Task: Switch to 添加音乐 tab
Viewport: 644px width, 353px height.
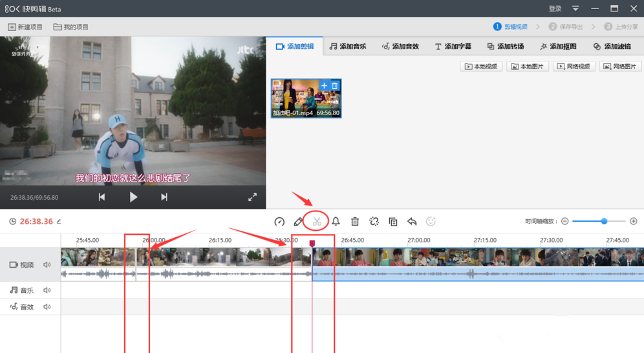Action: point(347,47)
